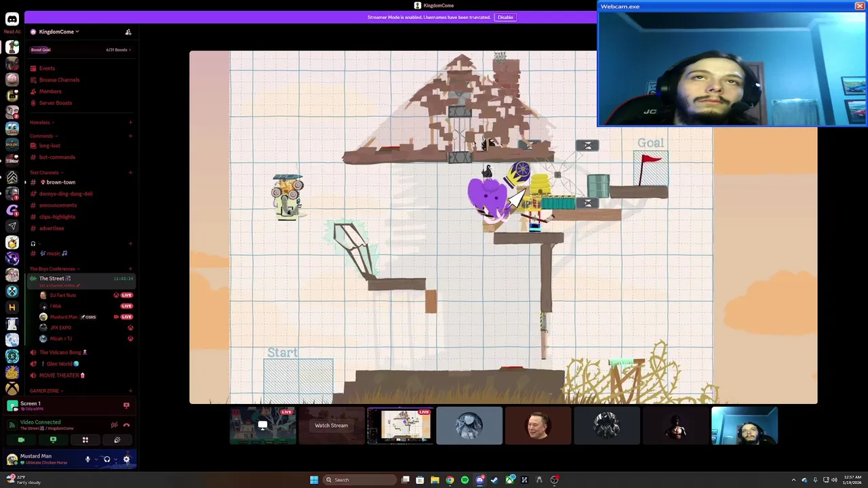Select the first LIVE stream thumbnail

[262, 426]
